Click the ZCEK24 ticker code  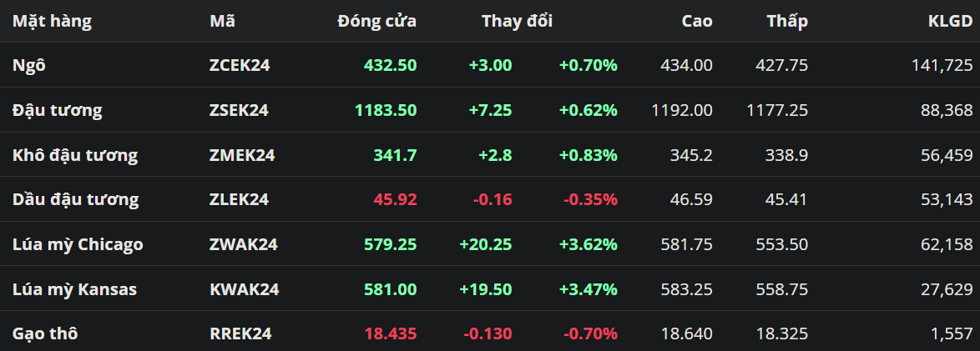(240, 65)
